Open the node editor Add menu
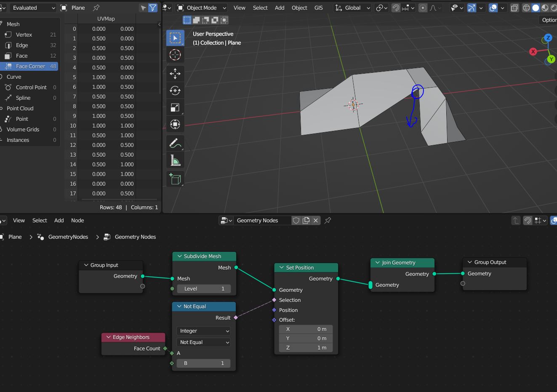 click(59, 220)
